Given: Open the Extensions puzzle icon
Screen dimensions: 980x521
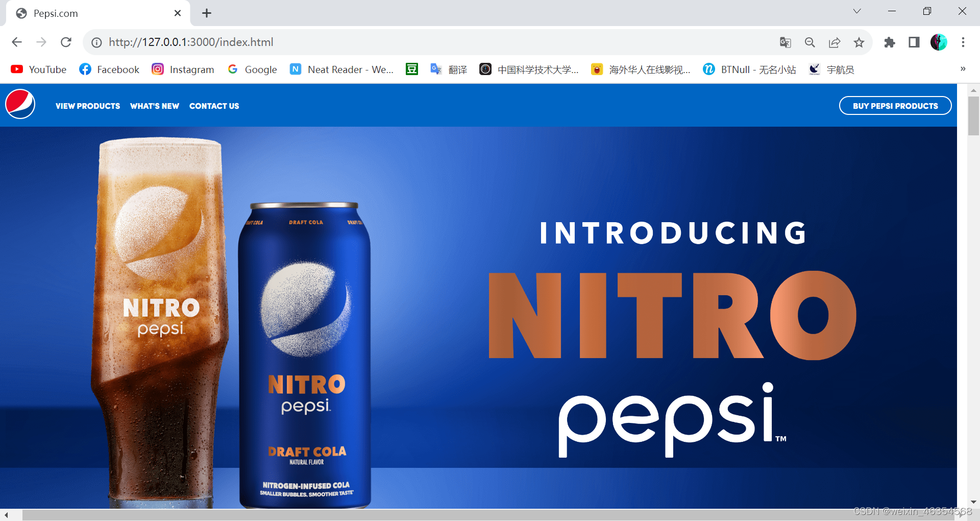Looking at the screenshot, I should click(x=890, y=42).
